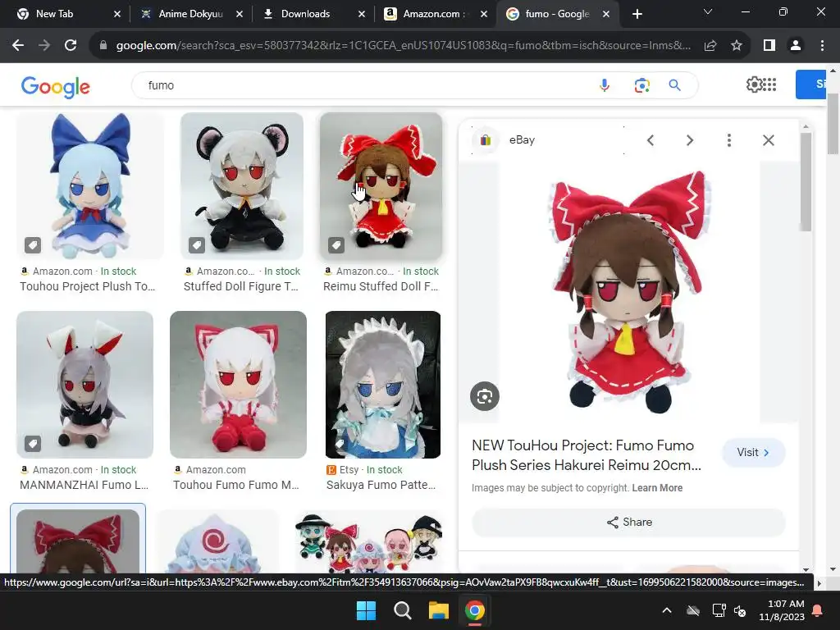Open the Chrome side panel
840x630 pixels.
click(x=769, y=46)
